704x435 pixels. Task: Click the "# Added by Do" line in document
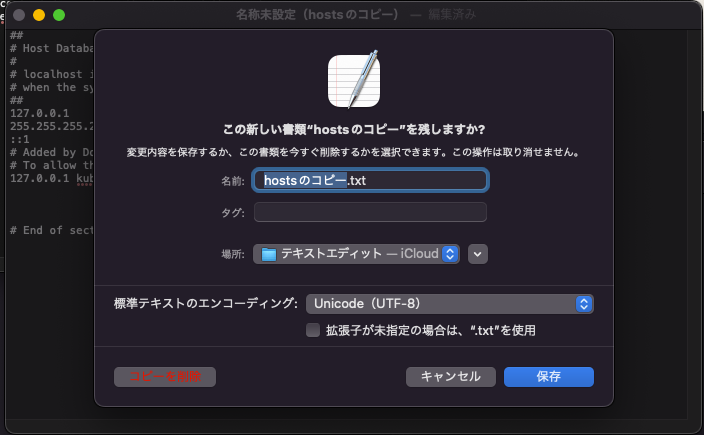tap(52, 152)
